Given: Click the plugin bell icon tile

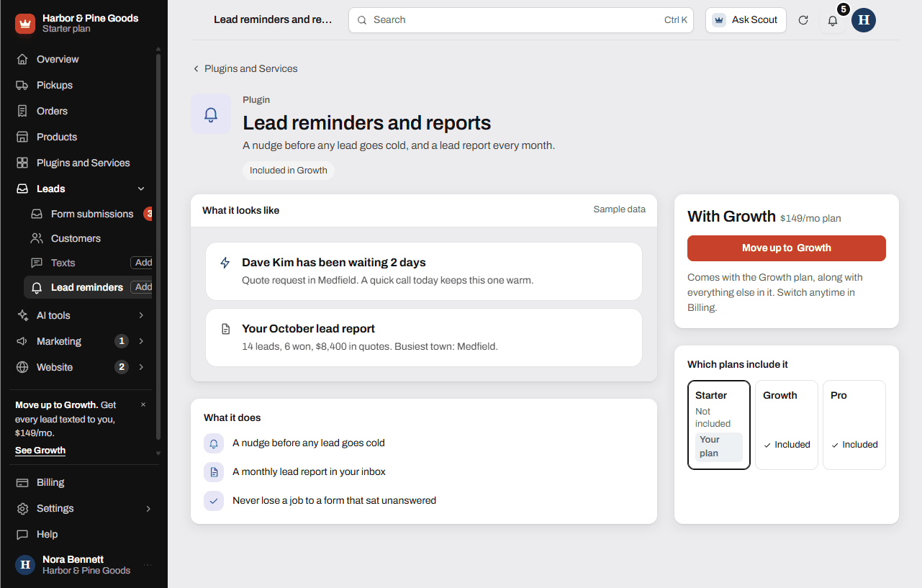Looking at the screenshot, I should pyautogui.click(x=211, y=114).
